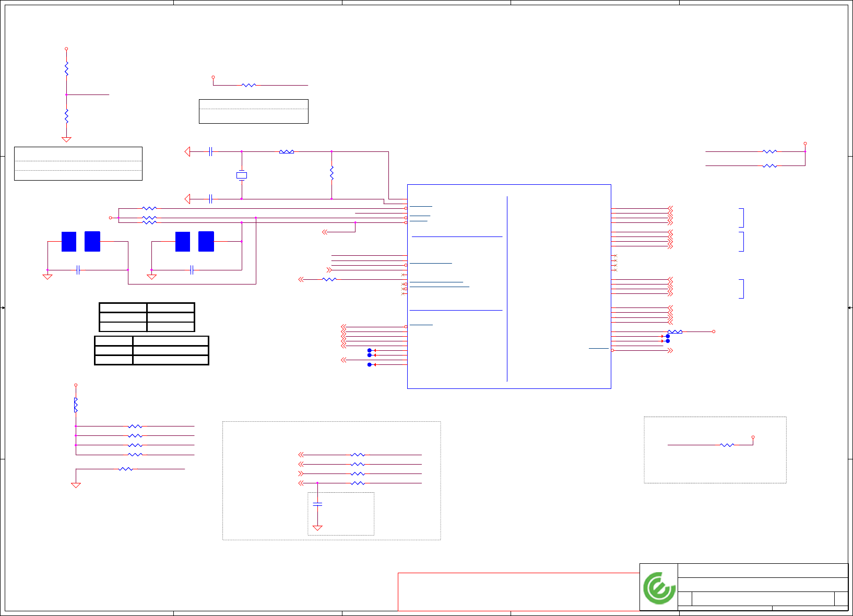
Task: Select capacitor inside small dashed box
Action: (x=317, y=505)
